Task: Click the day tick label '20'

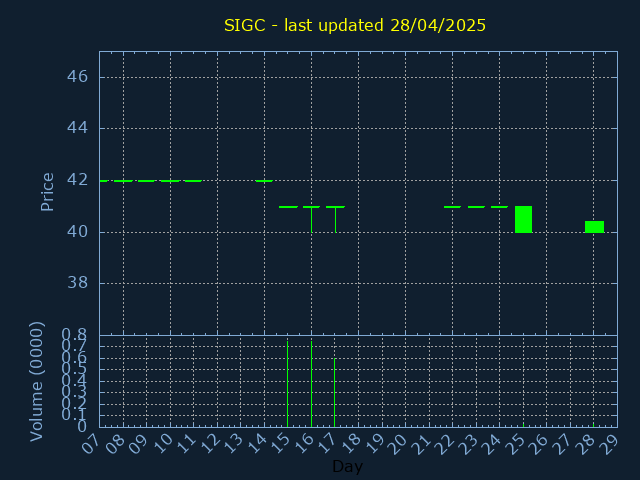Action: pyautogui.click(x=398, y=444)
